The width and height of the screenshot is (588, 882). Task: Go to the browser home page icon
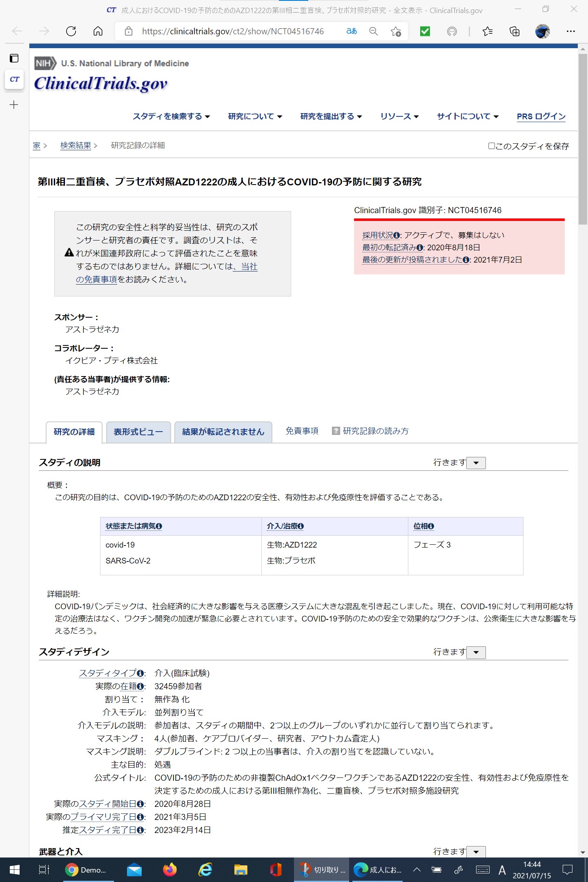point(98,31)
